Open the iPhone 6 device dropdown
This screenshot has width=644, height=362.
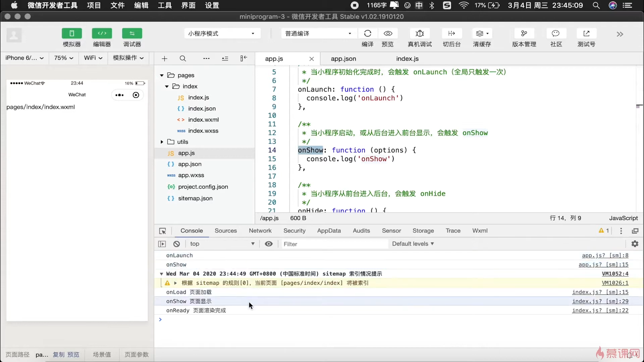[24, 58]
